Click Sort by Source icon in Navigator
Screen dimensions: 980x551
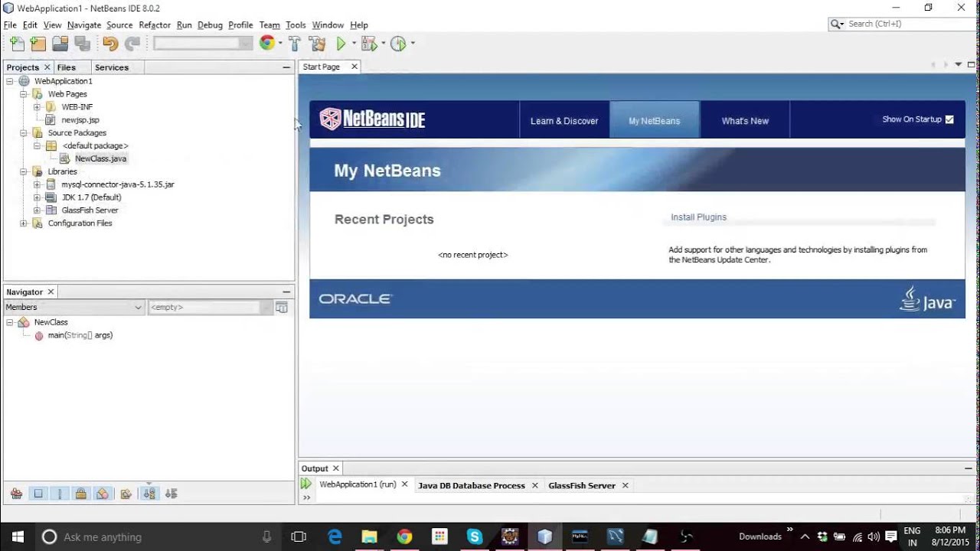171,494
